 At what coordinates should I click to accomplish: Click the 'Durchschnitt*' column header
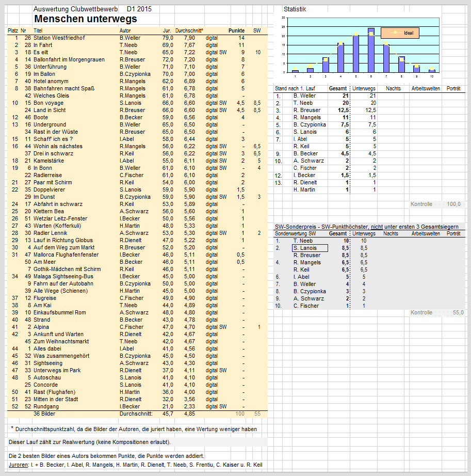(189, 30)
